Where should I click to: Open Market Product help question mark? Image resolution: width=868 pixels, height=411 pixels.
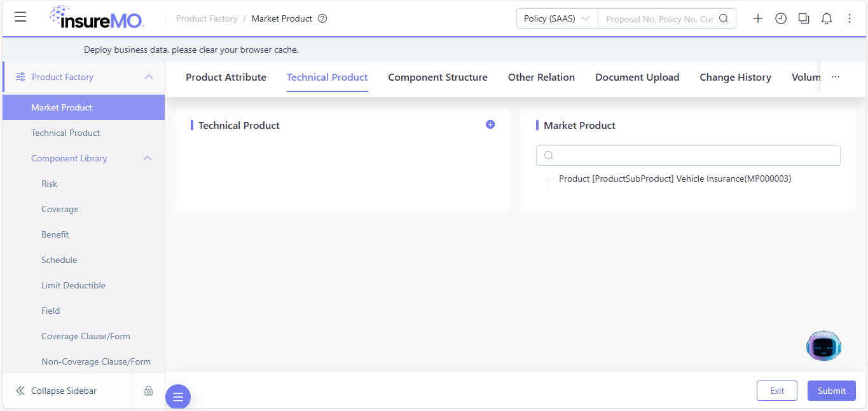click(x=322, y=18)
